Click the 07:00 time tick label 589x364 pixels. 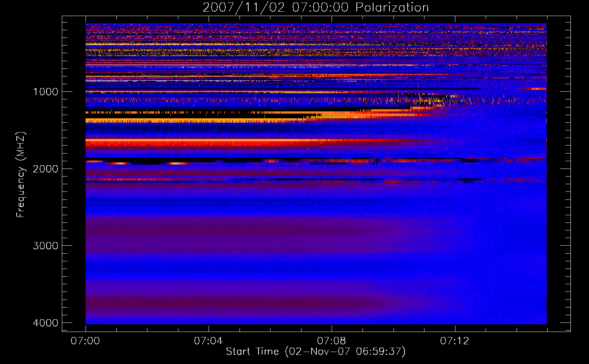click(x=85, y=341)
